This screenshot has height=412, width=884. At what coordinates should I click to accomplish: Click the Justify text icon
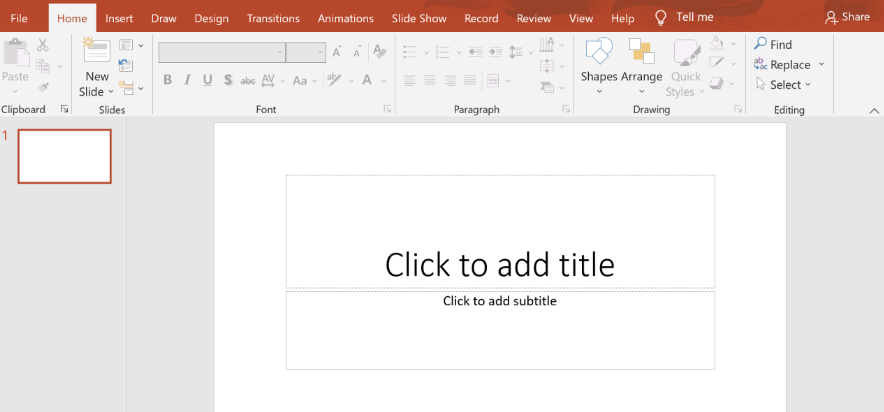click(x=470, y=81)
